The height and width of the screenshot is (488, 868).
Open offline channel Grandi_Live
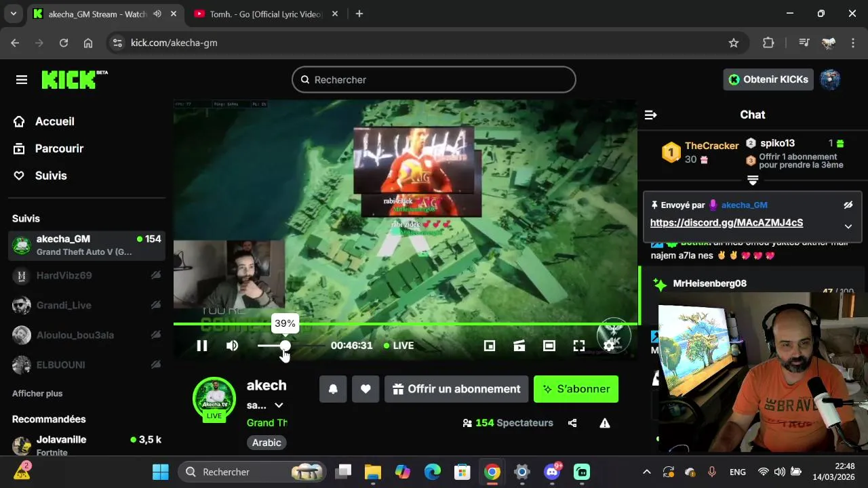[87, 305]
